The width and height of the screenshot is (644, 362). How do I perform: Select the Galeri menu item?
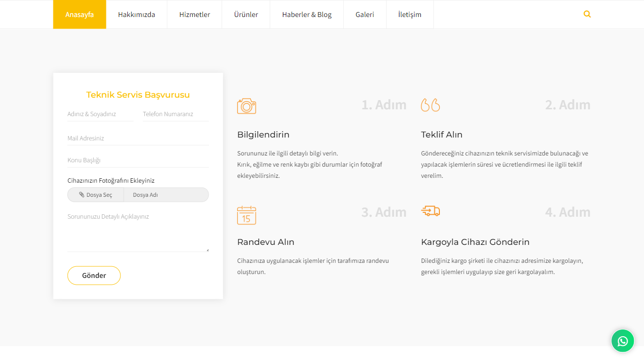365,15
